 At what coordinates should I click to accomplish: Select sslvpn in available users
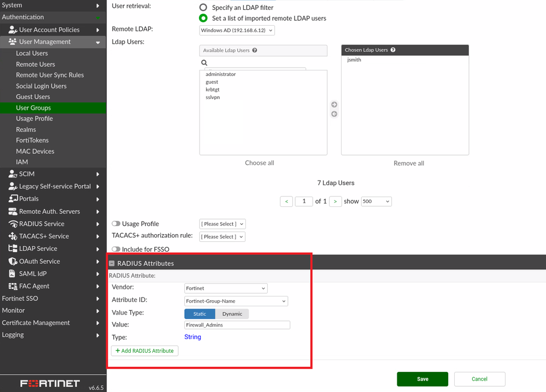[x=213, y=97]
